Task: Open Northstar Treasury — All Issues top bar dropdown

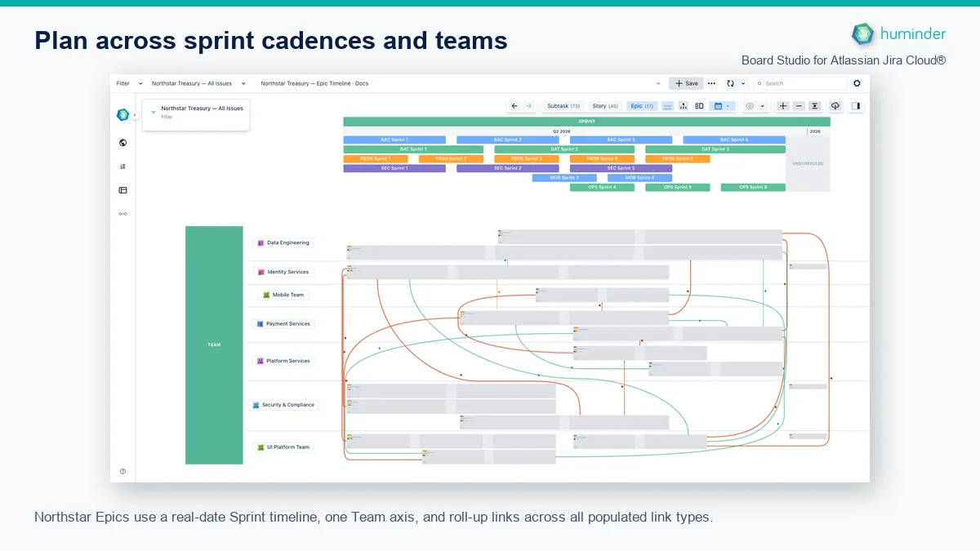Action: 198,83
